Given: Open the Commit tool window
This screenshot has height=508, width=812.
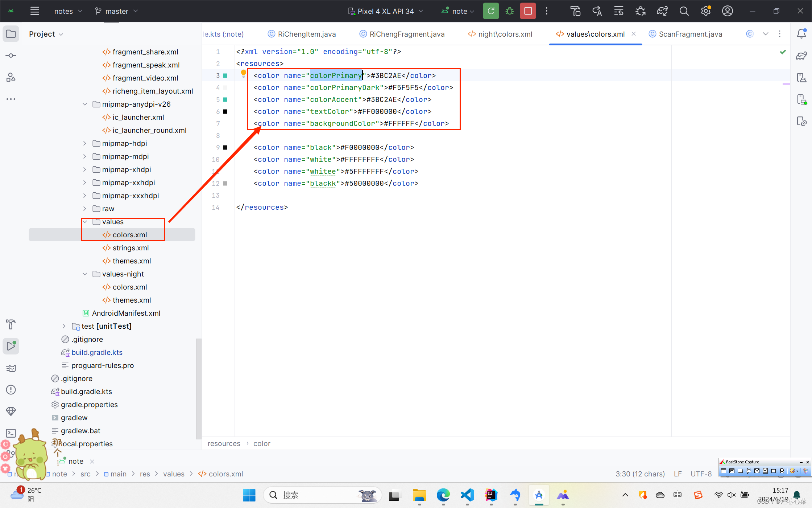Looking at the screenshot, I should 11,56.
